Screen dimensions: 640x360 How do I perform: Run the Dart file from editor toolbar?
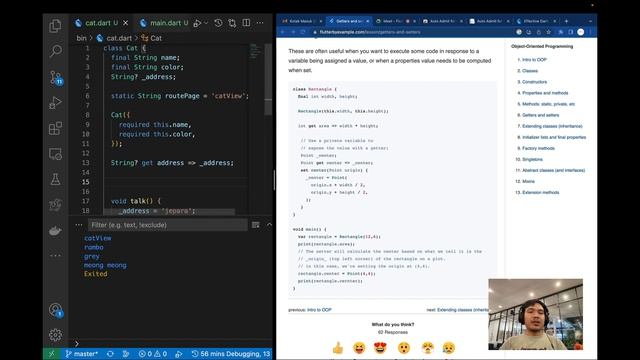(x=198, y=23)
